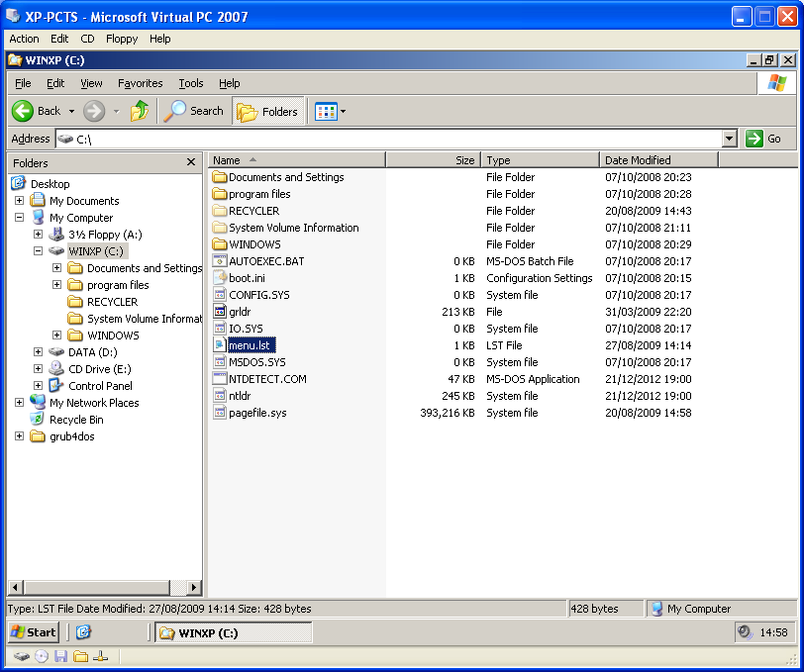Select the pagefile.sys file icon
The width and height of the screenshot is (804, 672).
[220, 413]
